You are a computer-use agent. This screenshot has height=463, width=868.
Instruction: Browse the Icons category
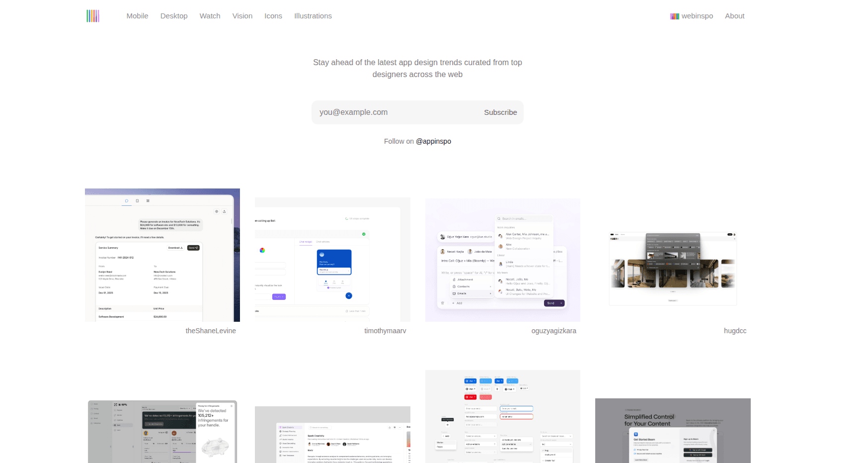pyautogui.click(x=273, y=16)
